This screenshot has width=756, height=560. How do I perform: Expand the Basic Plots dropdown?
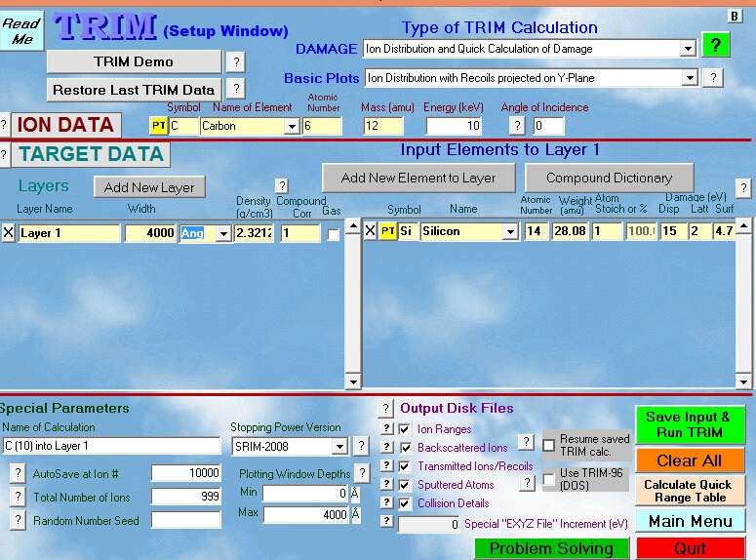click(x=690, y=78)
